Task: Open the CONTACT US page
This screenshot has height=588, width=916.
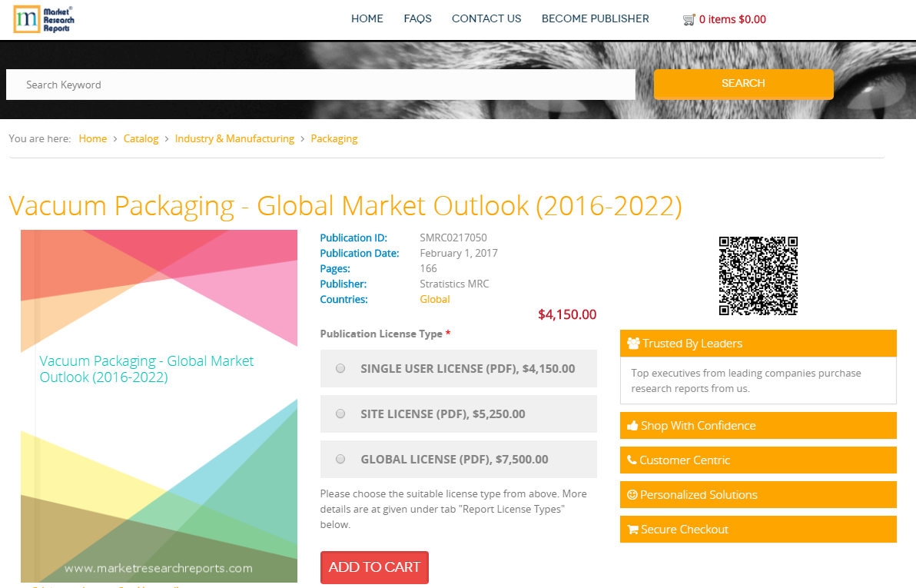Action: click(486, 18)
